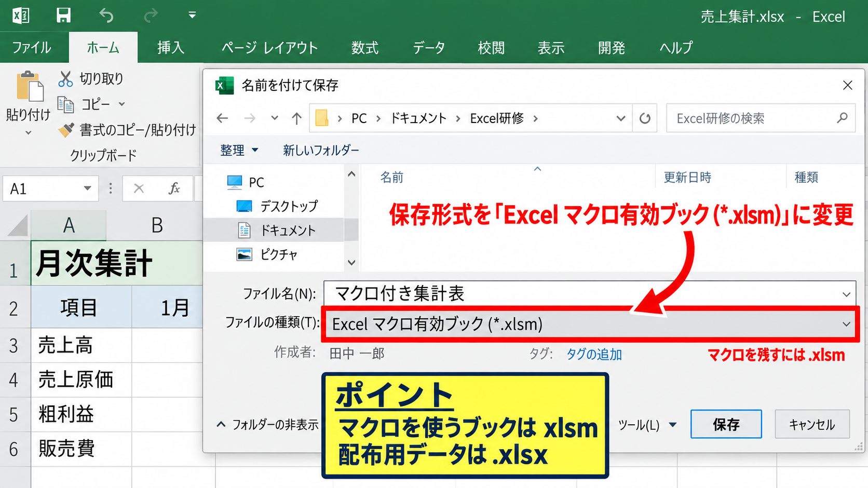This screenshot has width=868, height=488.
Task: Open recent locations dropdown chevron
Action: [275, 118]
